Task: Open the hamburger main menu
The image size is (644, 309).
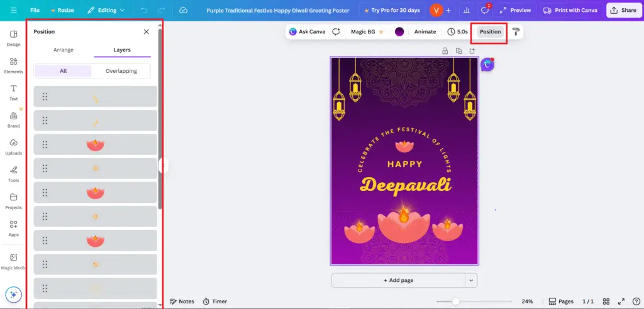Action: coord(14,10)
